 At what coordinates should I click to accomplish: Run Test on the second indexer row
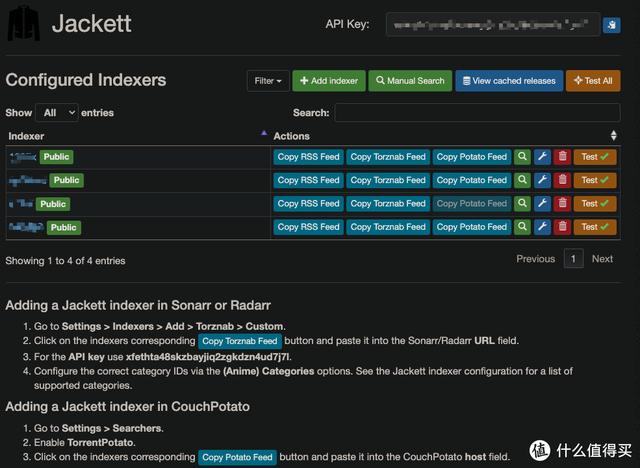point(595,180)
